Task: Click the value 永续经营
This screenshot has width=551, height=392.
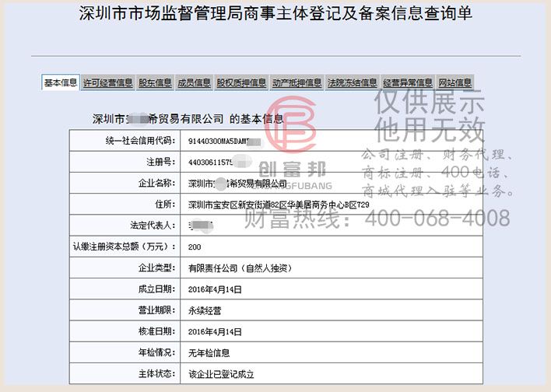Action: [205, 310]
